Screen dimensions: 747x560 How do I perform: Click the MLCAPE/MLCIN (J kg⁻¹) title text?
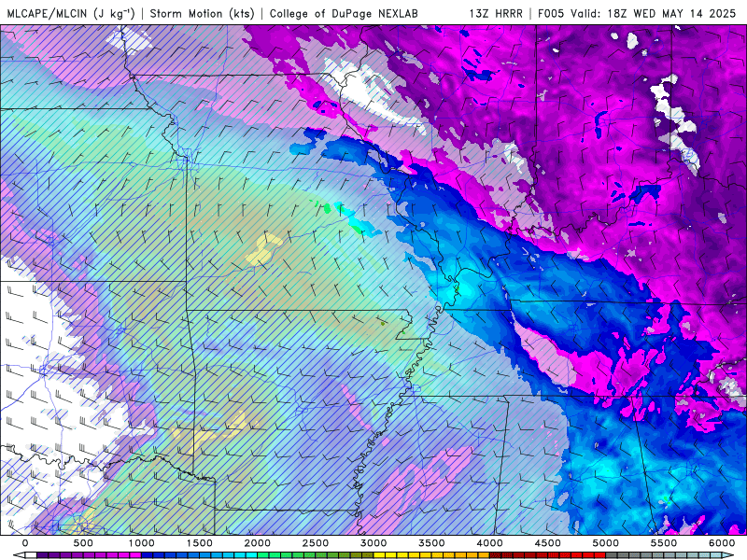pyautogui.click(x=70, y=13)
